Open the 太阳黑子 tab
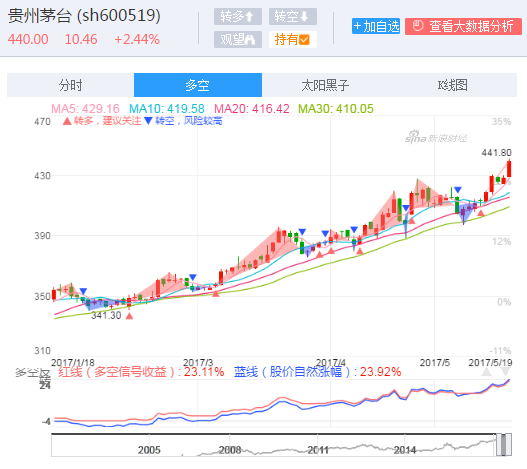Viewport: 527px width, 469px height. pyautogui.click(x=325, y=85)
